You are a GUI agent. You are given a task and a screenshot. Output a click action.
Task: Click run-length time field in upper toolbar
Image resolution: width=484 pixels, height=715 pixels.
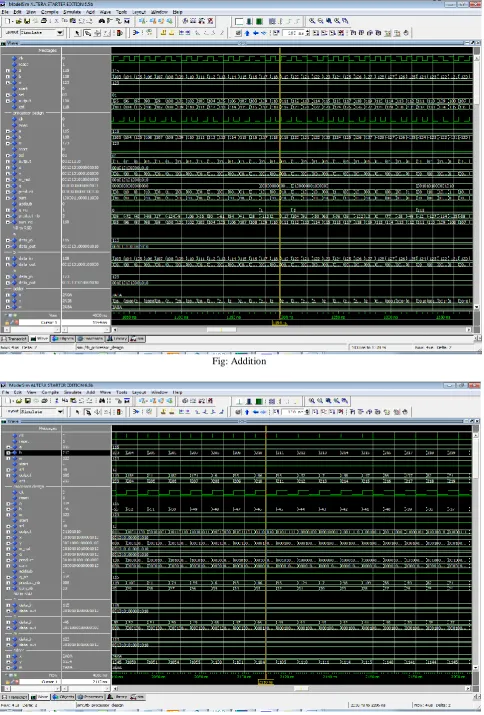click(x=293, y=33)
